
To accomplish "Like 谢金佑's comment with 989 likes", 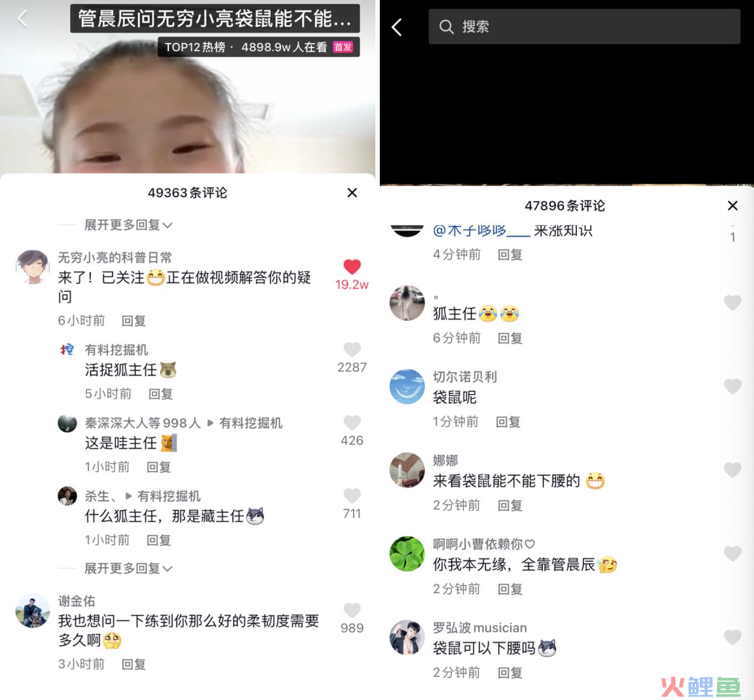I will [x=352, y=610].
